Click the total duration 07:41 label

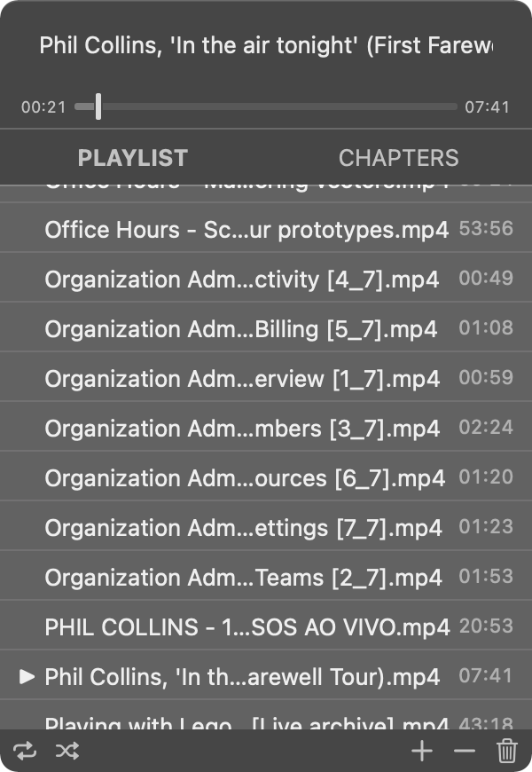pyautogui.click(x=488, y=107)
